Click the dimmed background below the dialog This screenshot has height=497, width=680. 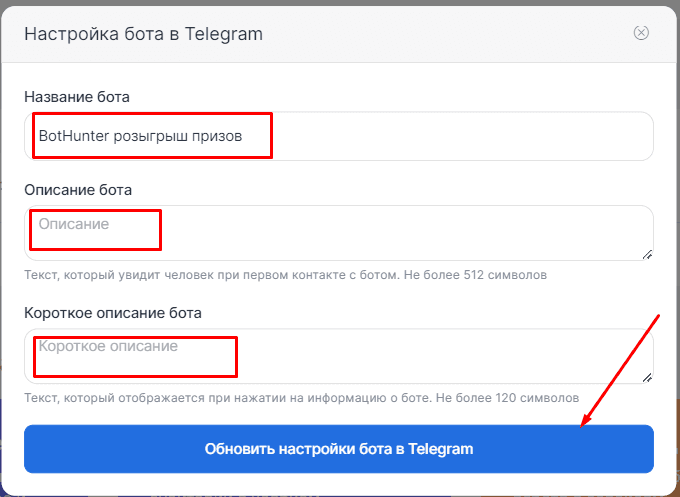point(340,491)
